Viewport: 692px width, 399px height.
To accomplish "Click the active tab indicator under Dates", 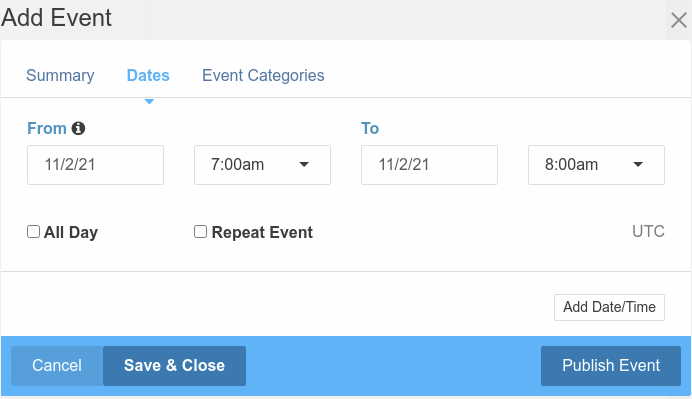I will [149, 102].
